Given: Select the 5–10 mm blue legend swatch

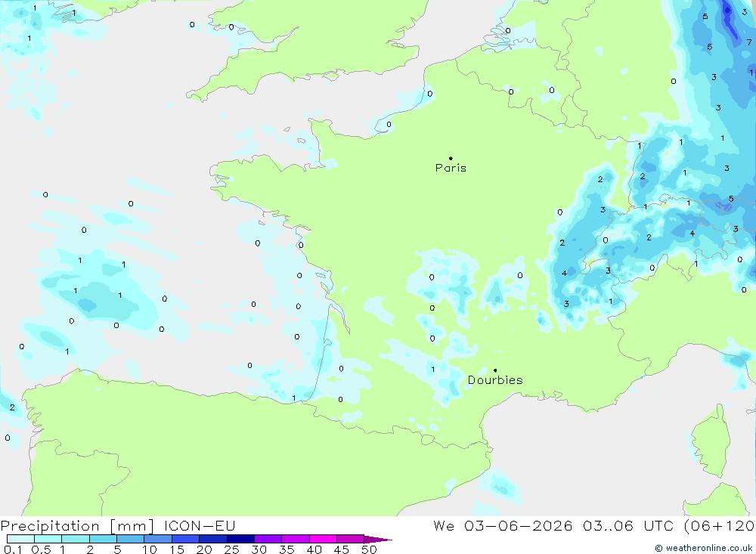Looking at the screenshot, I should pyautogui.click(x=131, y=539).
